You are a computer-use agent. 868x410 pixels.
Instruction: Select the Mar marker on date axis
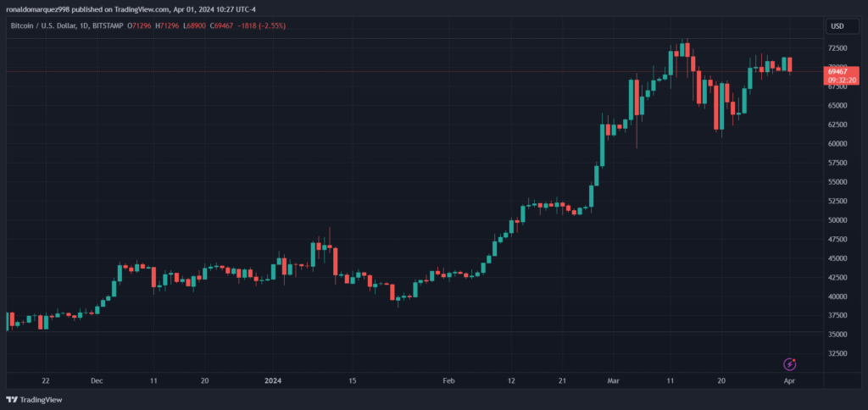pos(614,380)
